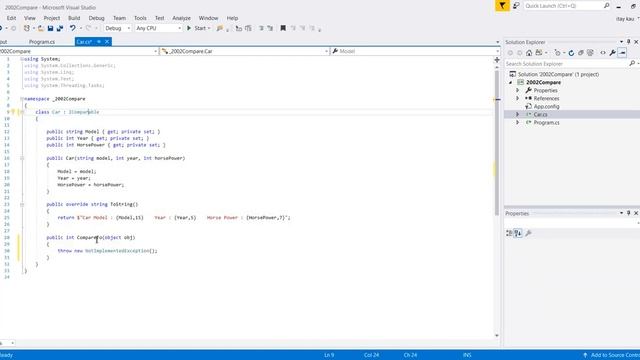Viewport: 640px width, 360px height.
Task: Open the feedback icon beside Quick Launch
Action: [x=516, y=6]
